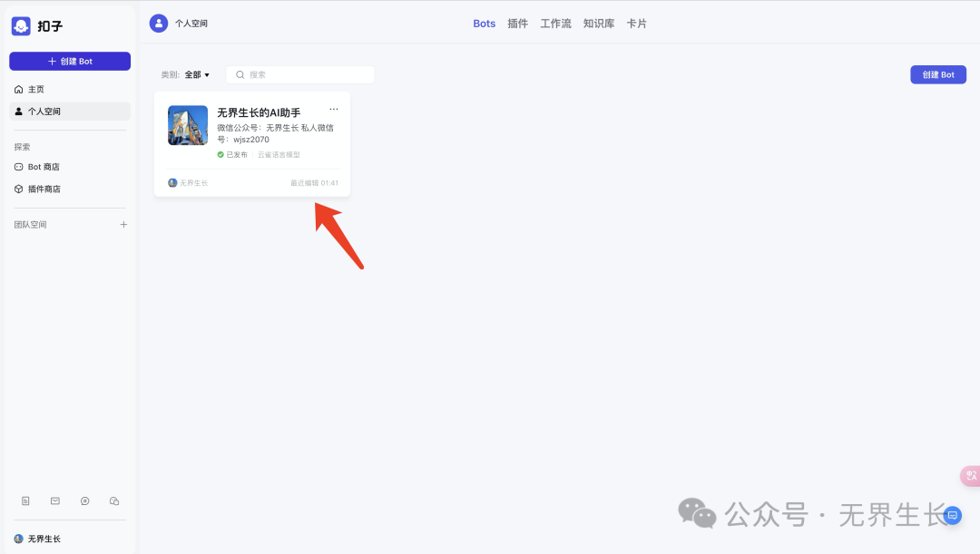Click the cube icon beside 插件商店

(19, 189)
